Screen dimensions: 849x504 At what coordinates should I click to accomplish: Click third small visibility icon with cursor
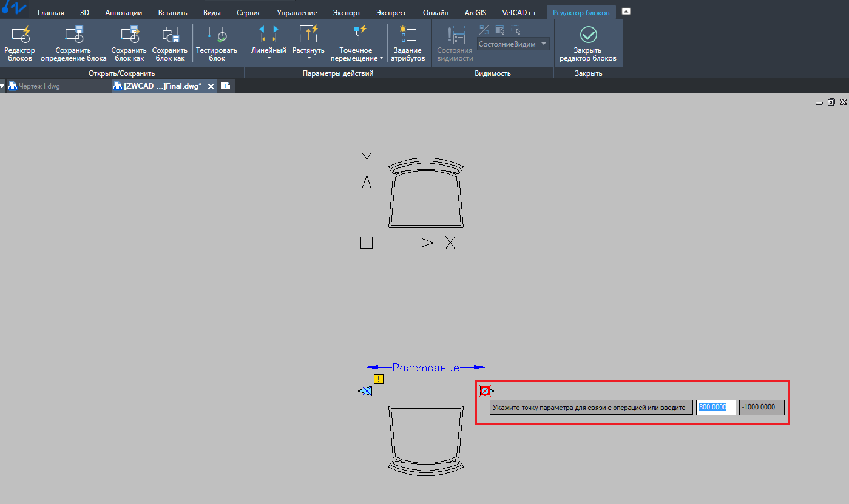[x=516, y=30]
